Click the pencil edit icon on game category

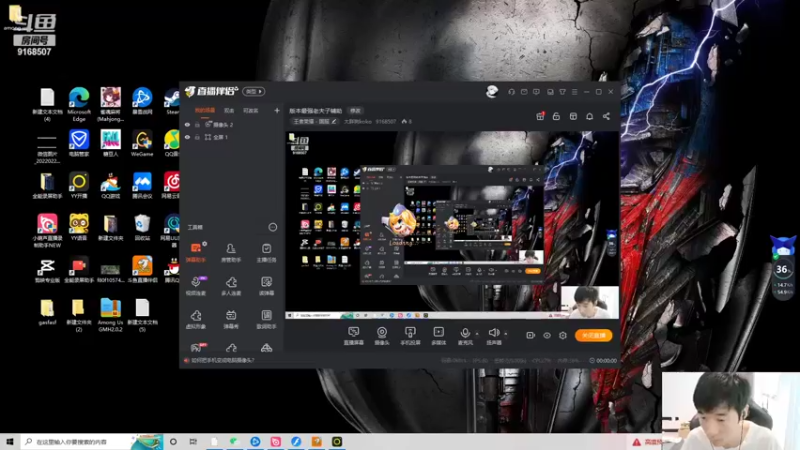tap(334, 121)
